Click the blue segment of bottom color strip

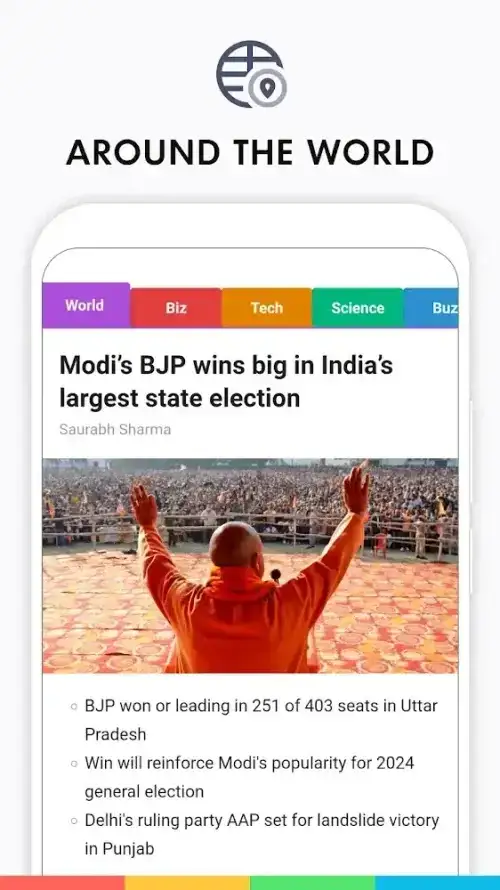[438, 883]
